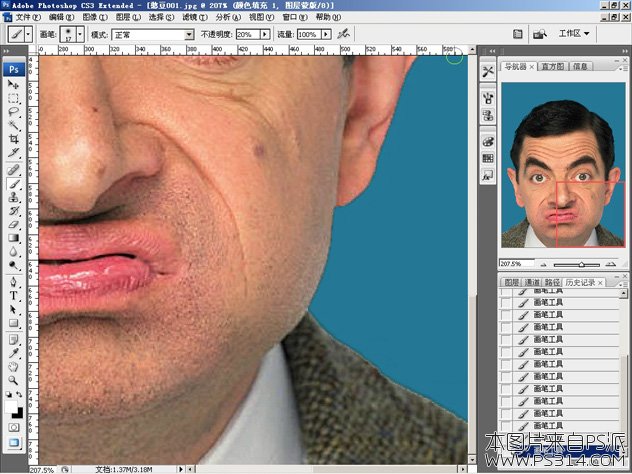
Task: Click the Navigator zoom out button
Action: (544, 265)
